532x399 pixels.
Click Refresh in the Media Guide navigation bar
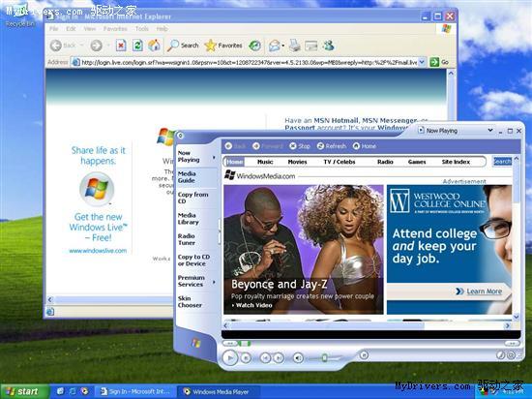click(x=331, y=146)
